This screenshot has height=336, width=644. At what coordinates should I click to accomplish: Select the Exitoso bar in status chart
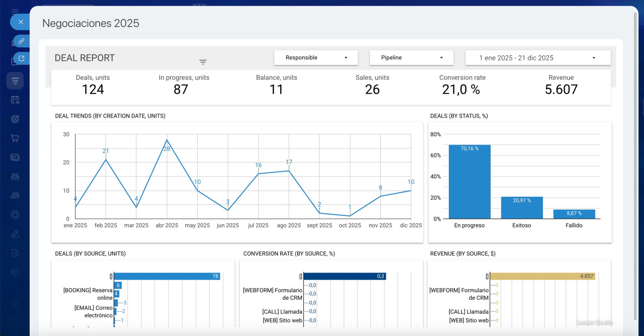point(522,207)
